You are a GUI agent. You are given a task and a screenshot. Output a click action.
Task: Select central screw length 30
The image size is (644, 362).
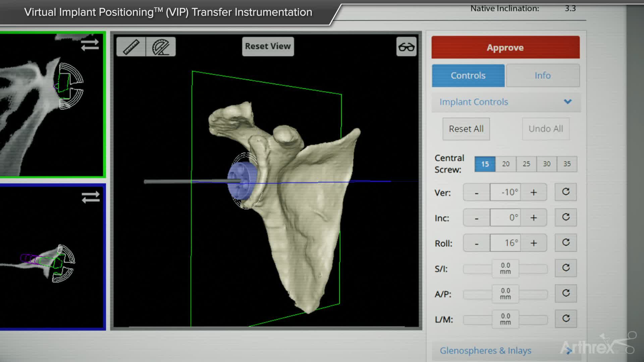[x=546, y=164]
